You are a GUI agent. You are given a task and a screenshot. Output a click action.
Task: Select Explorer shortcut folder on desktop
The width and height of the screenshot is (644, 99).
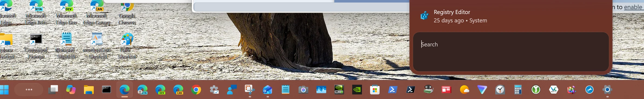(x=7, y=46)
